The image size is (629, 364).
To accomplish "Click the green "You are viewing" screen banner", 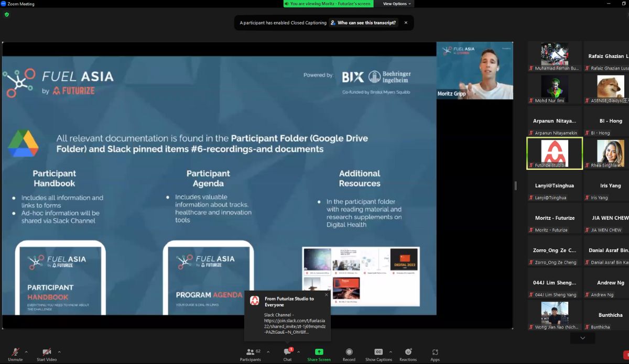I will click(328, 4).
